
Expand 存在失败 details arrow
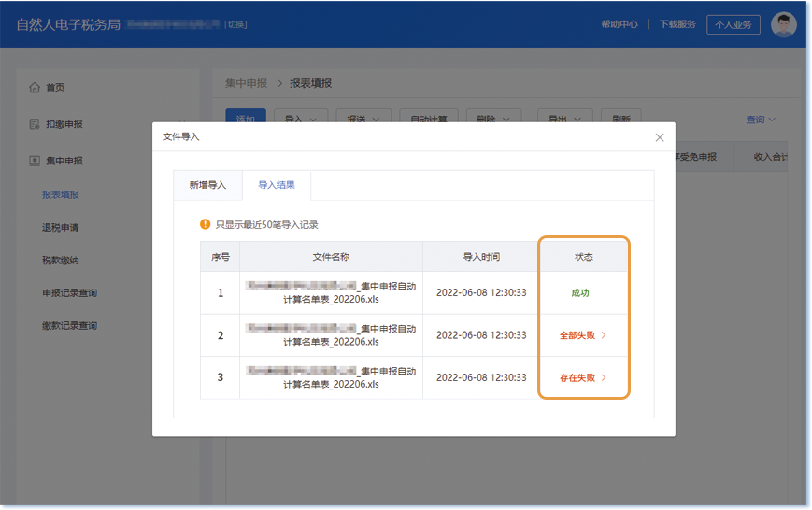tap(604, 378)
